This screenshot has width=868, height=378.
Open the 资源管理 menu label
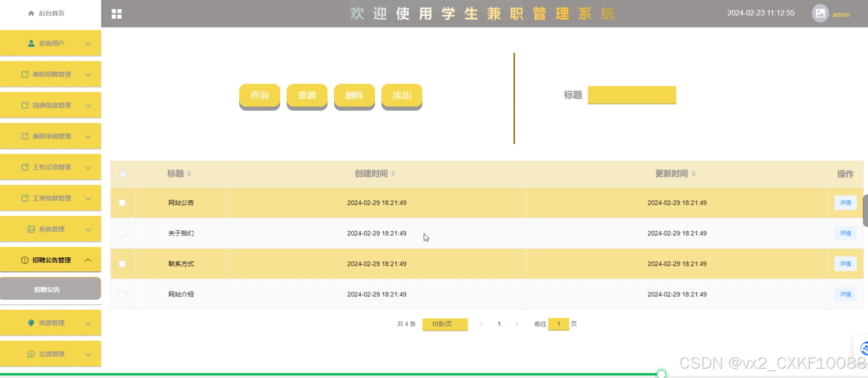52,323
